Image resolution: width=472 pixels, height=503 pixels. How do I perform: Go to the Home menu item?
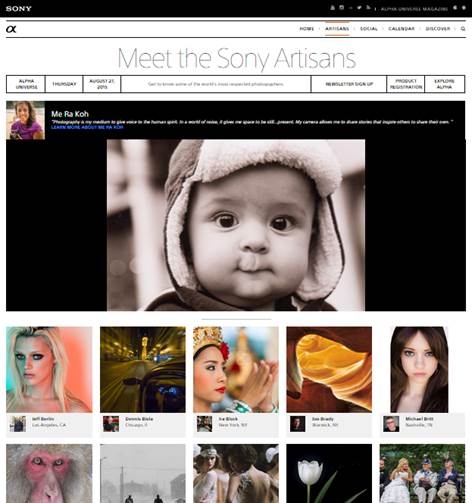pyautogui.click(x=307, y=29)
